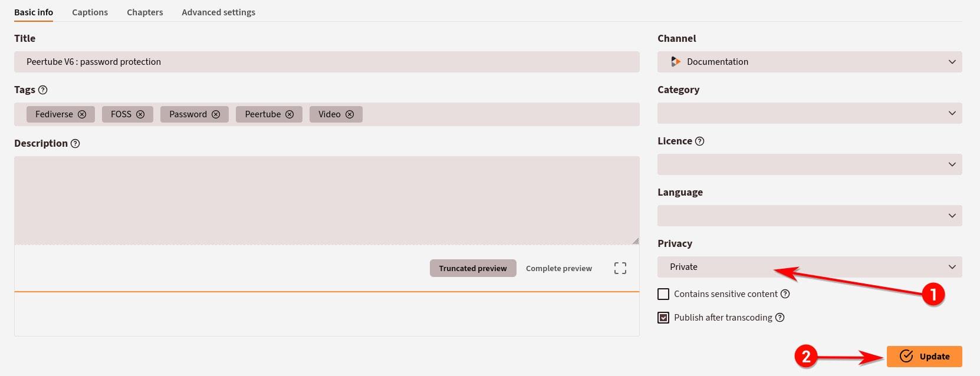Click into the Title input field

pos(327,62)
